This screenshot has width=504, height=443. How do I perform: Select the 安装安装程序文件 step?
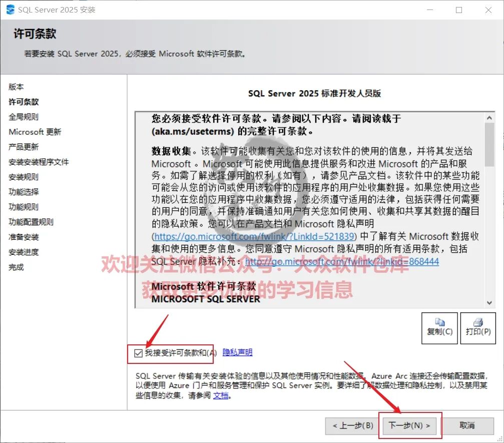[39, 162]
